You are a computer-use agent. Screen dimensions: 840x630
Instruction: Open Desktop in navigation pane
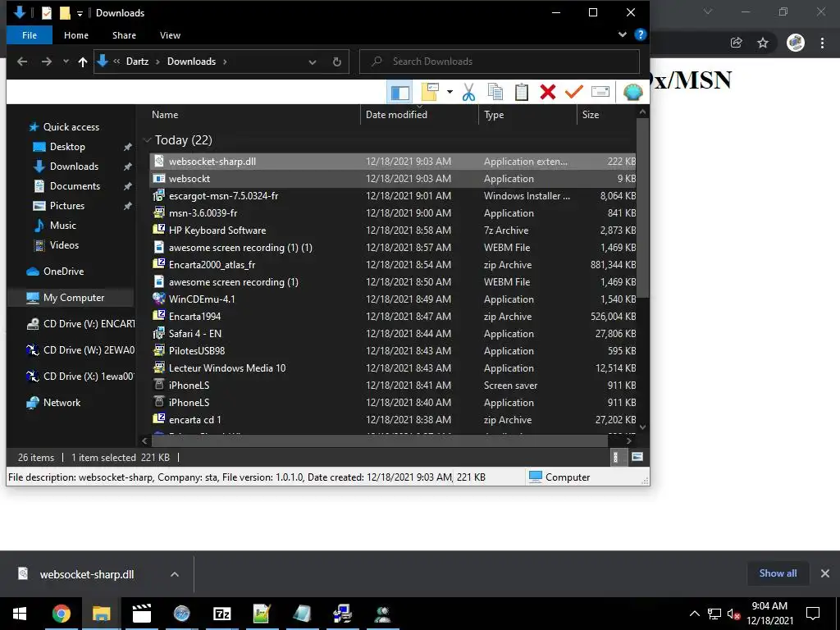click(x=67, y=147)
